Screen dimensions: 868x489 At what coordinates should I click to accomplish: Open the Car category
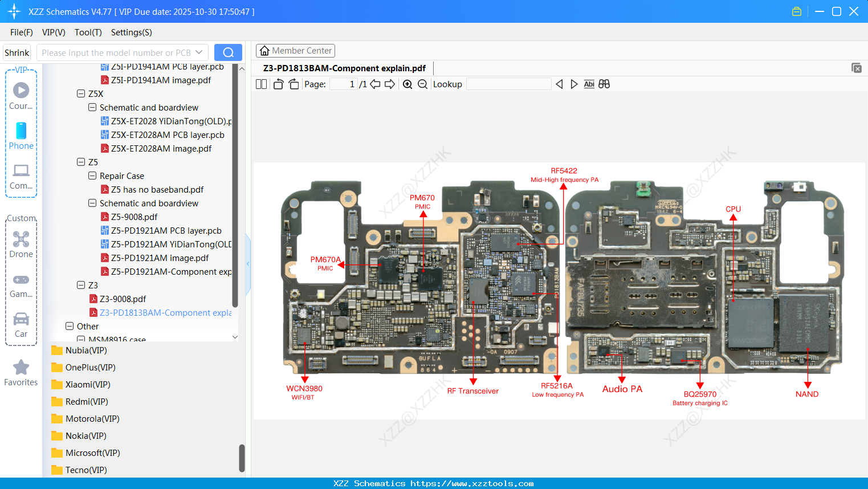point(21,325)
